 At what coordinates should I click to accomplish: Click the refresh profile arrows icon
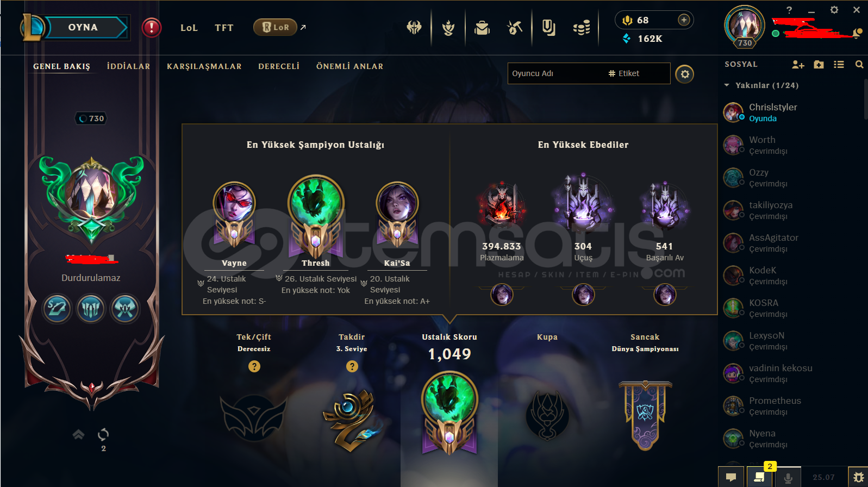point(103,434)
